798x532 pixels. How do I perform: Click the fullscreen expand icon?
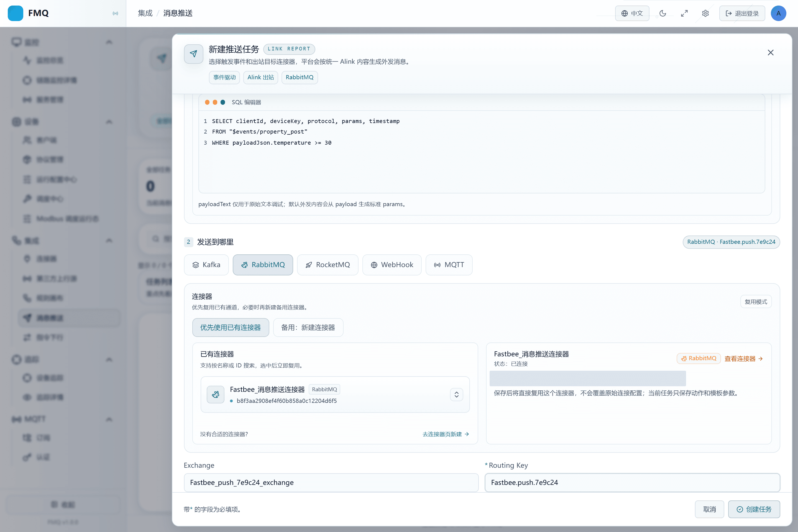coord(684,13)
